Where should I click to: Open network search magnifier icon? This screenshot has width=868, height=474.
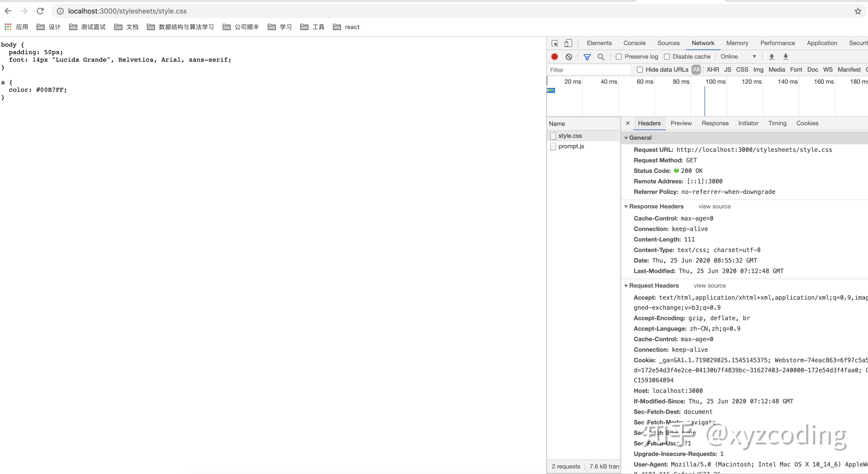point(601,57)
